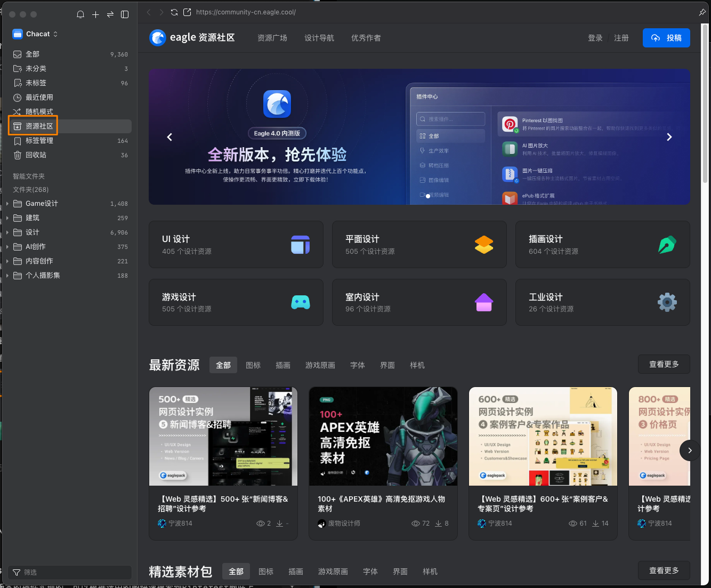Open the 工业设计 category card
Viewport: 711px width, 588px height.
603,302
